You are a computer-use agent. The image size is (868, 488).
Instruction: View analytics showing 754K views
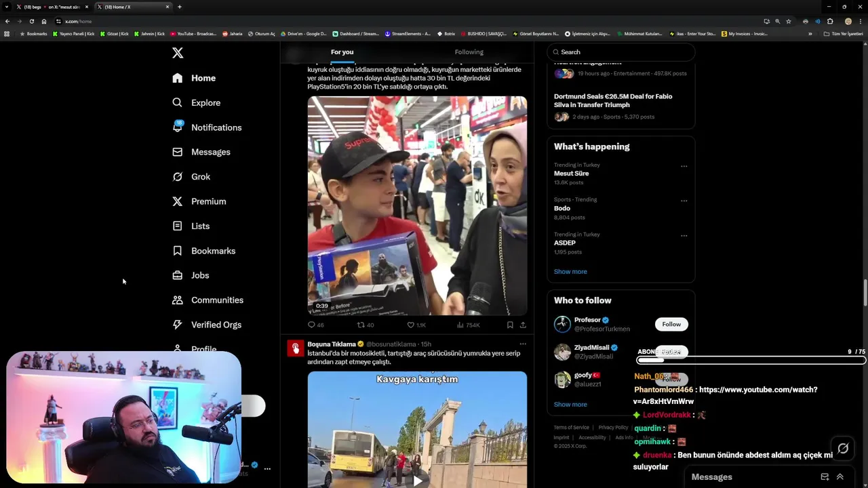pos(468,325)
